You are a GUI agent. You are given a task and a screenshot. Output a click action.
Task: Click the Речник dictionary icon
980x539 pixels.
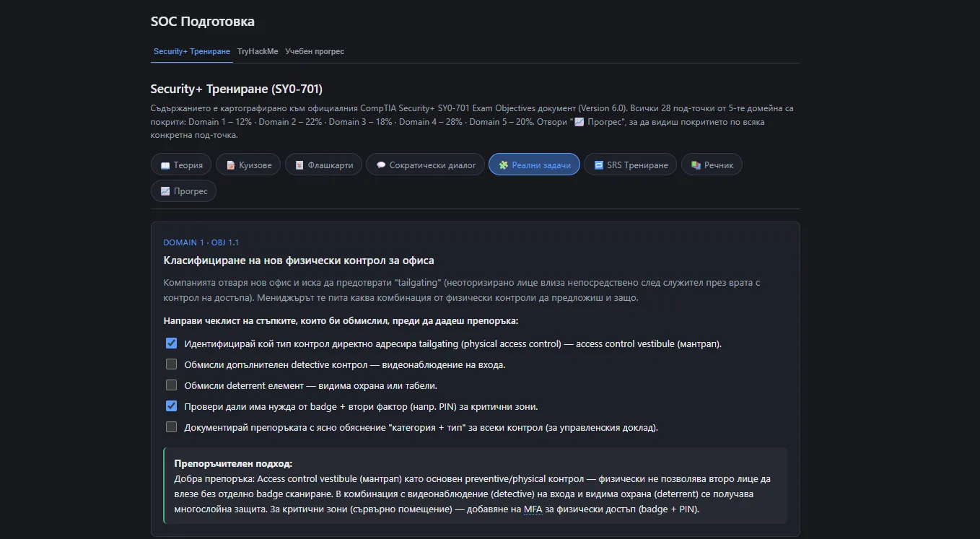[x=696, y=165]
